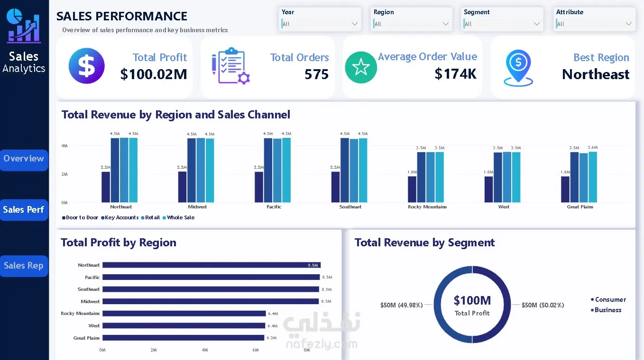Expand the Attribute dropdown arrow
The width and height of the screenshot is (644, 360).
coord(629,24)
